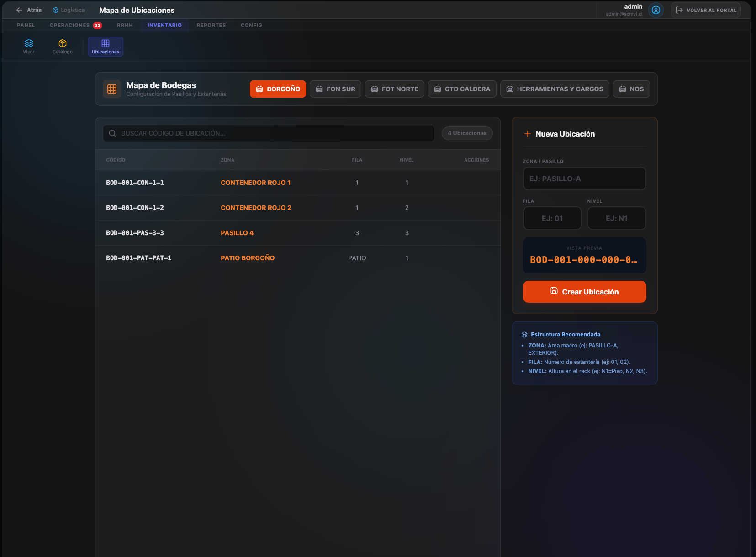Click the Mapa de Bodegas grid icon
756x557 pixels.
(x=112, y=89)
